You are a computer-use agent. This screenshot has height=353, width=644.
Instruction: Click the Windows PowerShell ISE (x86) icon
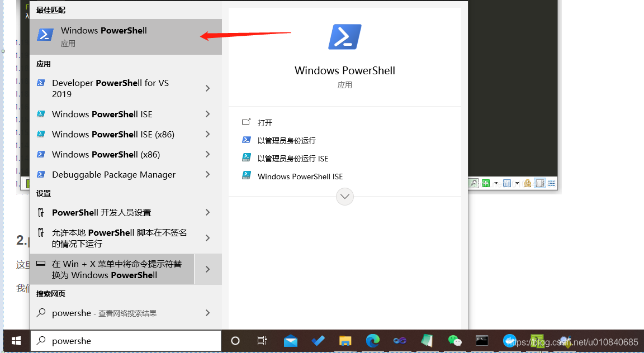(x=41, y=134)
